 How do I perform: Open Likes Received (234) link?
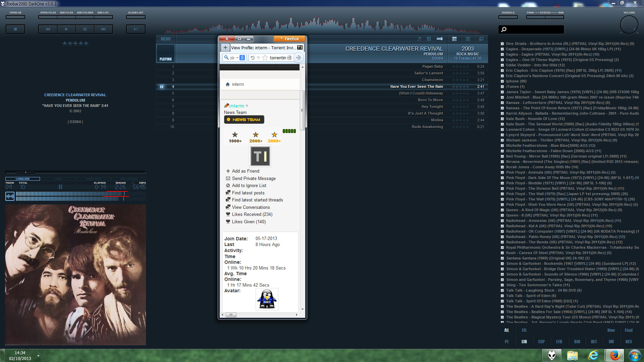coord(252,214)
